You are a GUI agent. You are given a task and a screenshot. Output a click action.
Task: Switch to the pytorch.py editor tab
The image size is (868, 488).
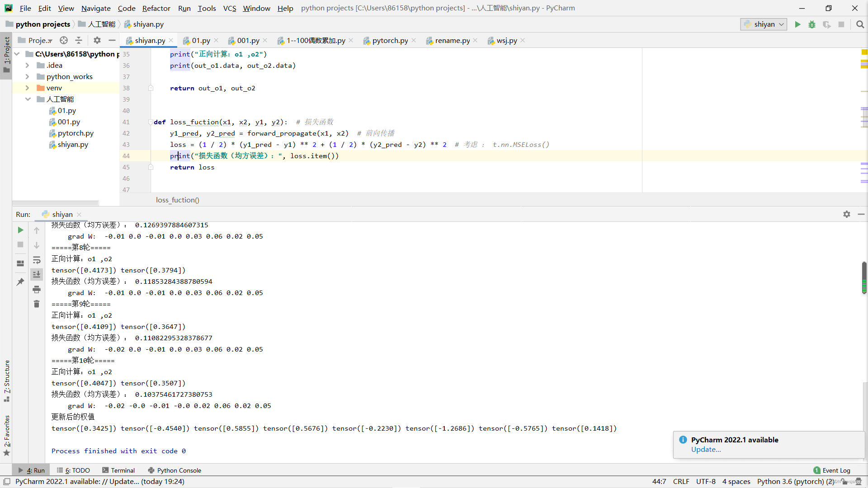[x=390, y=41]
